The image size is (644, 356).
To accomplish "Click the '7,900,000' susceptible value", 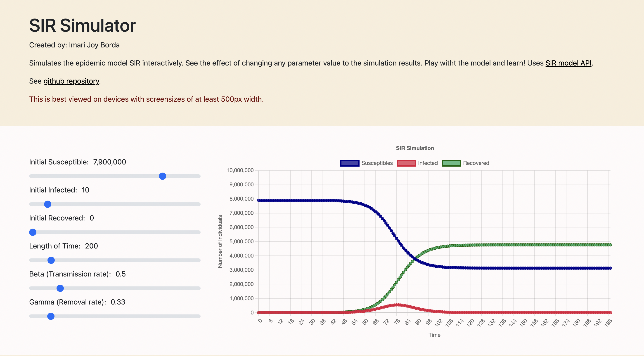I will 109,162.
